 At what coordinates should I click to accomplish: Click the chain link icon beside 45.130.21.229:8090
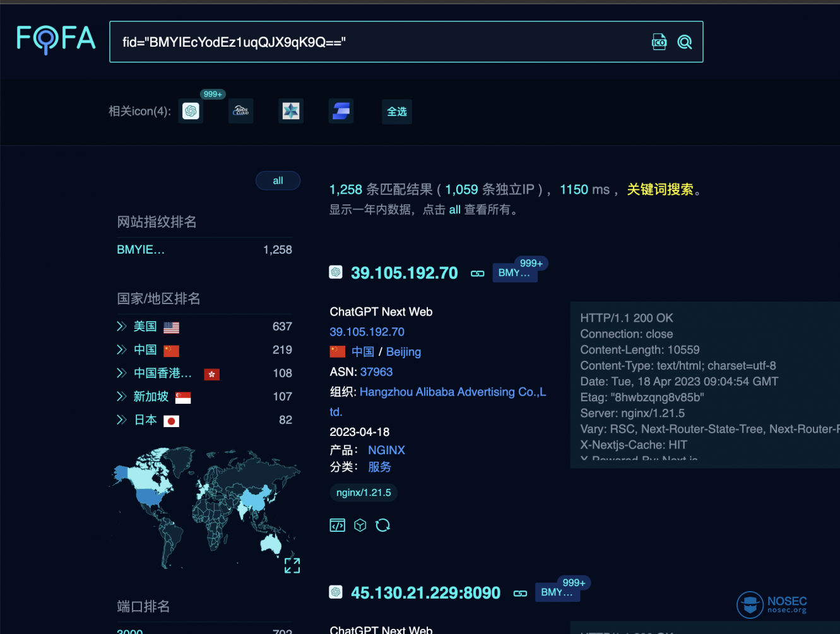coord(520,594)
